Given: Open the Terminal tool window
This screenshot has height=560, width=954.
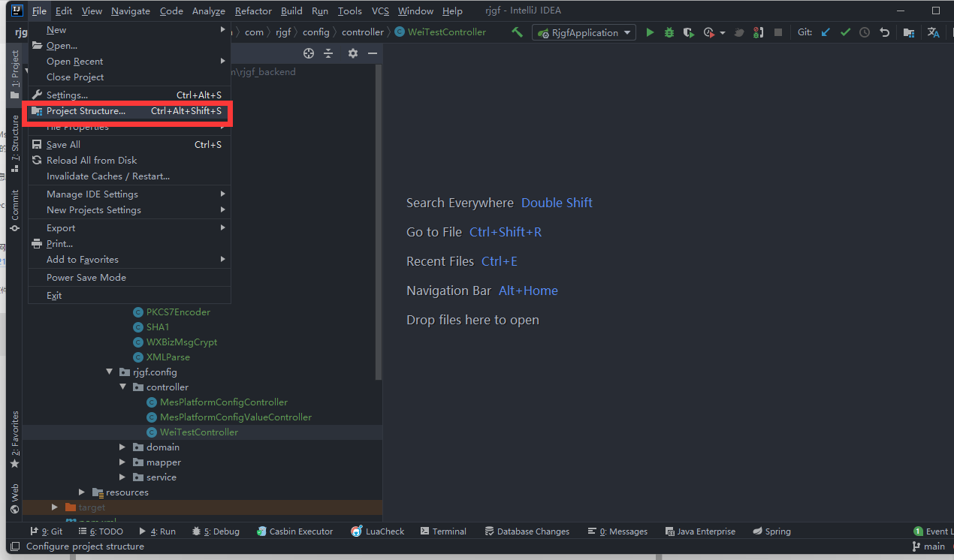Looking at the screenshot, I should (443, 531).
